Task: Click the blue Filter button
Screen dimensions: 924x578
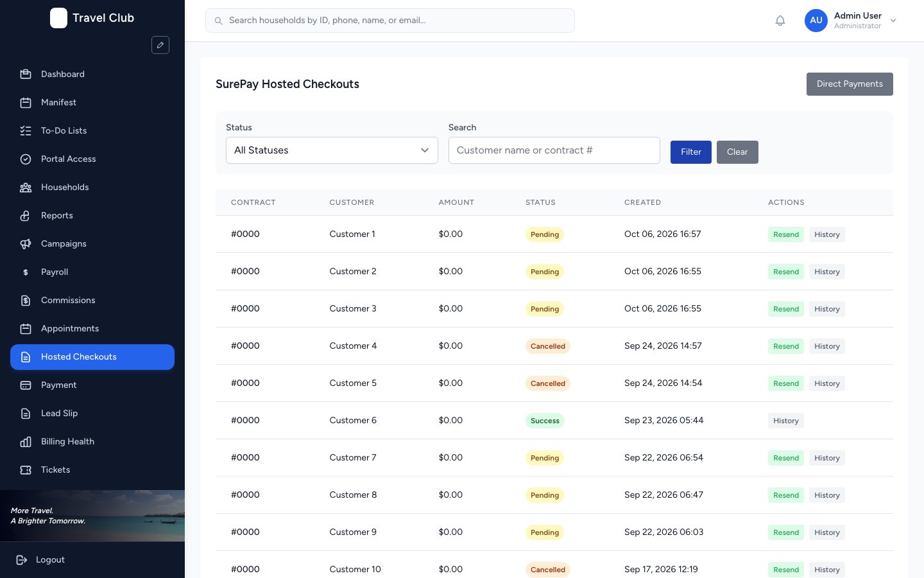Action: [x=691, y=152]
